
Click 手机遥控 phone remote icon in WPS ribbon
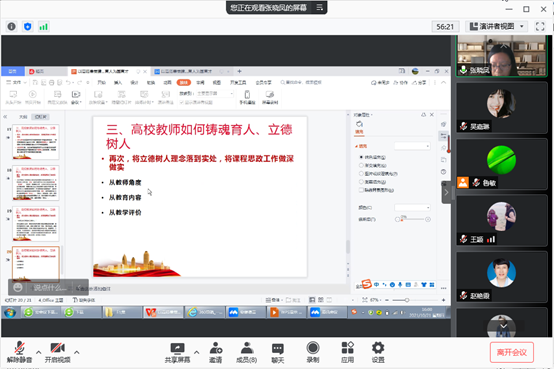pyautogui.click(x=247, y=97)
